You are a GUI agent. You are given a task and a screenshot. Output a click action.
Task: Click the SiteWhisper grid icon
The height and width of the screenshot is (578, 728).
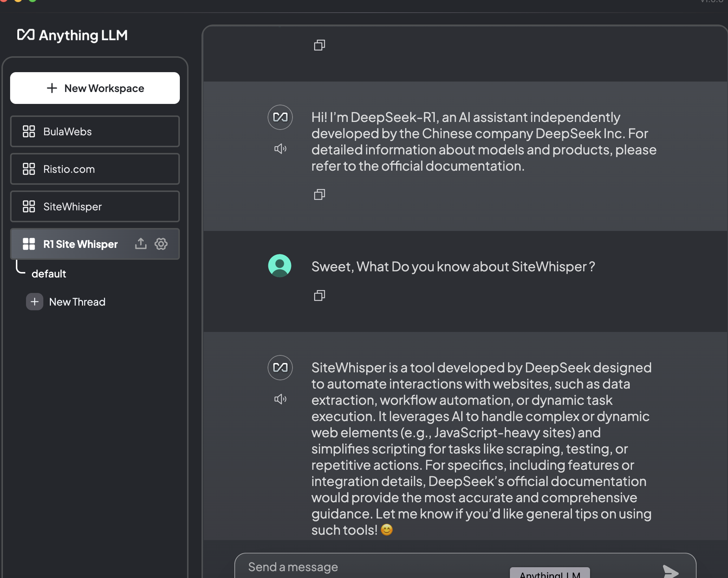pyautogui.click(x=29, y=206)
